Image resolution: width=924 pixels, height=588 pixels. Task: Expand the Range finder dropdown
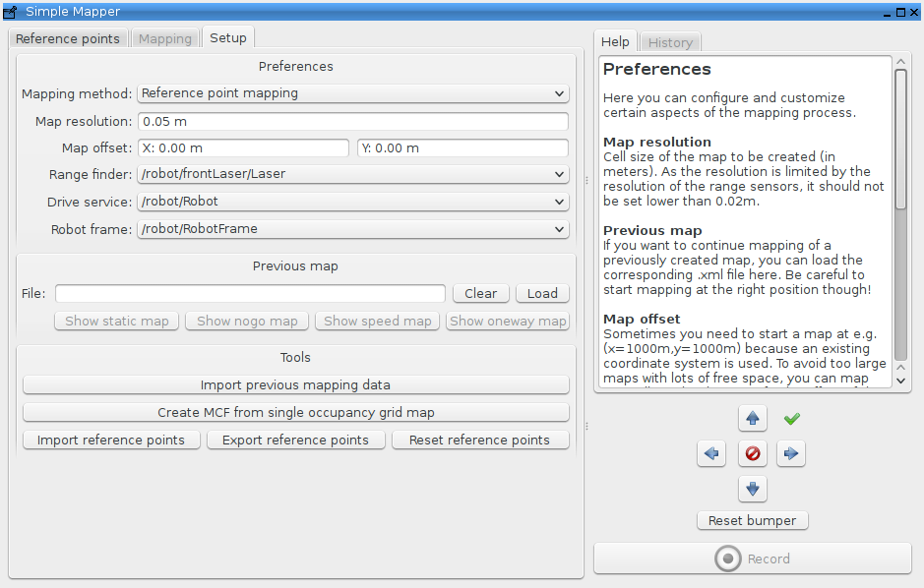[352, 174]
